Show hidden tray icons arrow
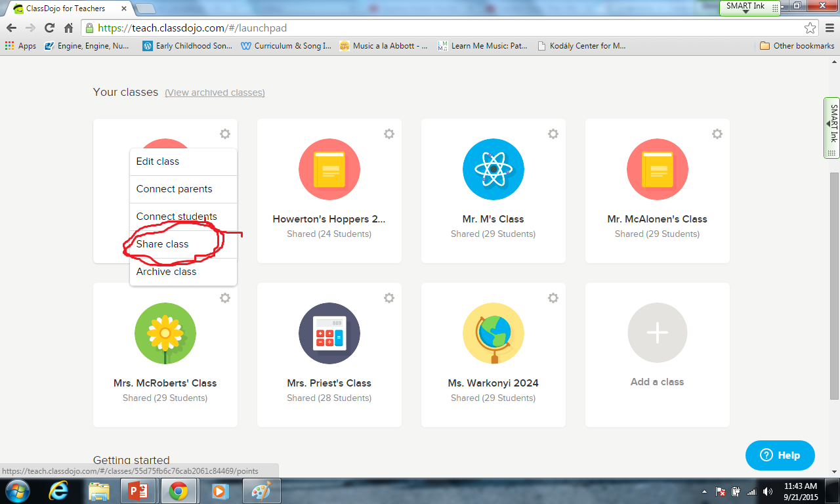The height and width of the screenshot is (504, 840). click(x=705, y=492)
